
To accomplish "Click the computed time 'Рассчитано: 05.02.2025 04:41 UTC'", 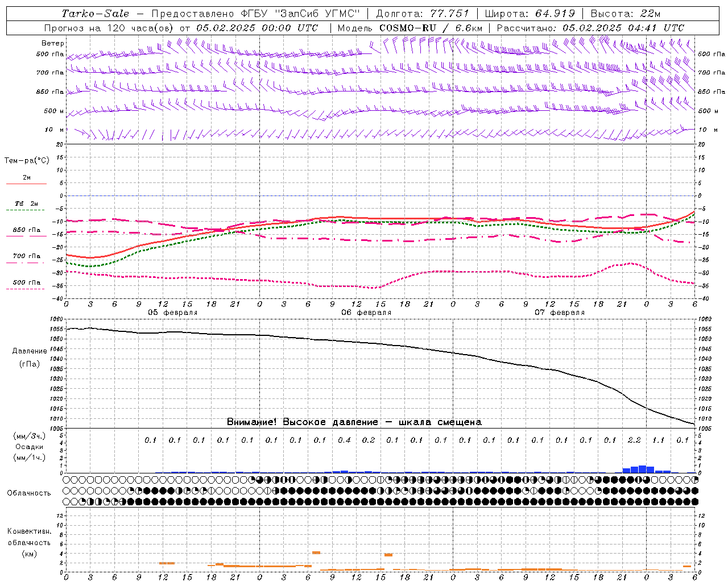I will (590, 28).
